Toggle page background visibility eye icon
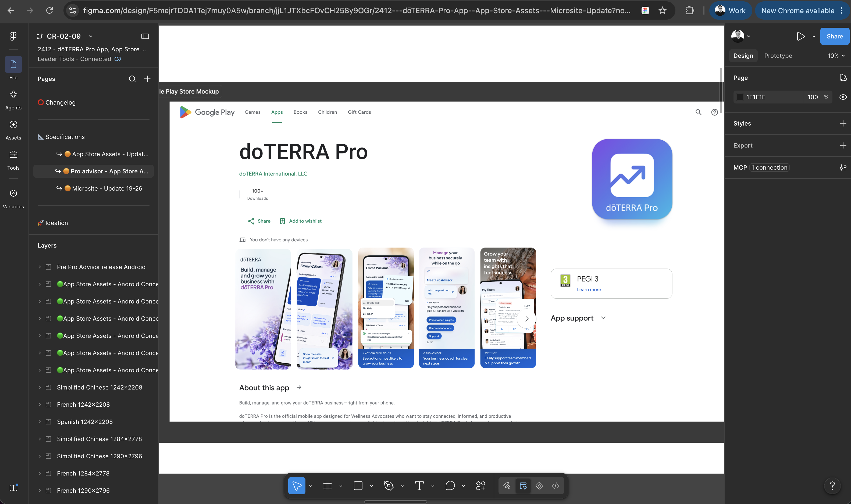Screen dimensions: 851x504 pyautogui.click(x=843, y=97)
